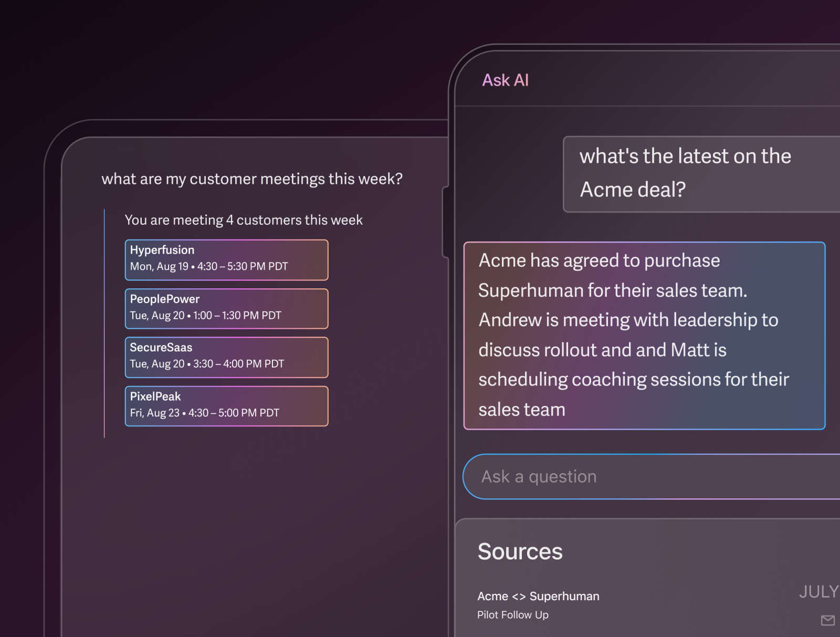Click the Mon, Aug 19 time line
The width and height of the screenshot is (840, 637).
coord(209,266)
